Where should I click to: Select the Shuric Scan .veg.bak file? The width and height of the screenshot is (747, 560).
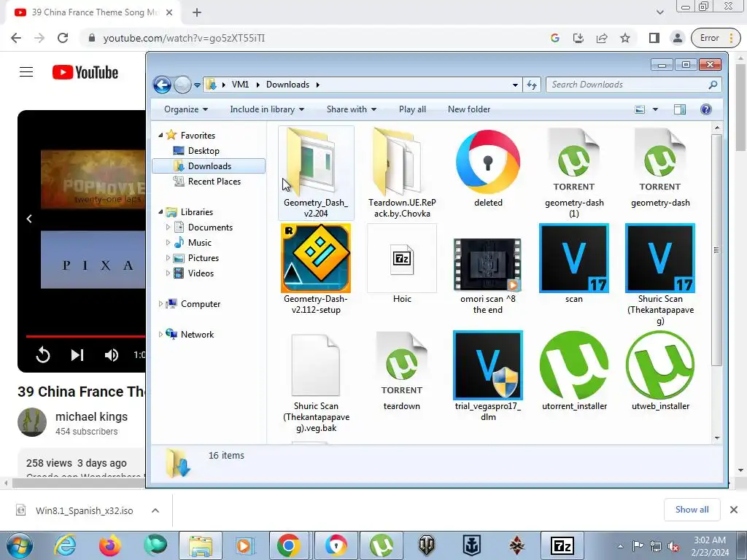point(316,382)
